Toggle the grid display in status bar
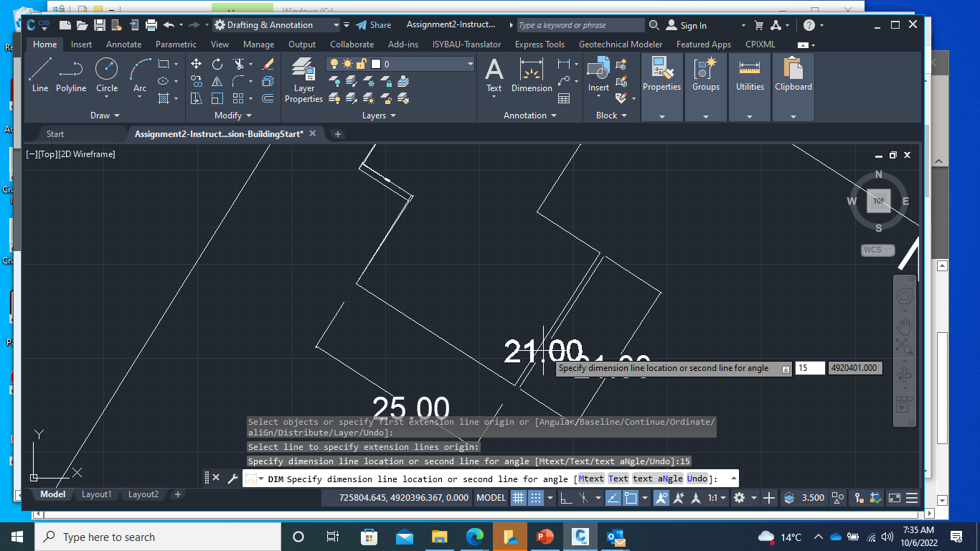Screen dimensions: 980x551 click(x=519, y=498)
